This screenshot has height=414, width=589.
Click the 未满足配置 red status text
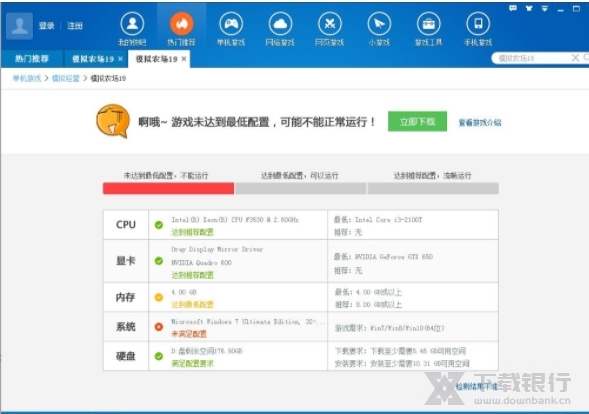189,334
